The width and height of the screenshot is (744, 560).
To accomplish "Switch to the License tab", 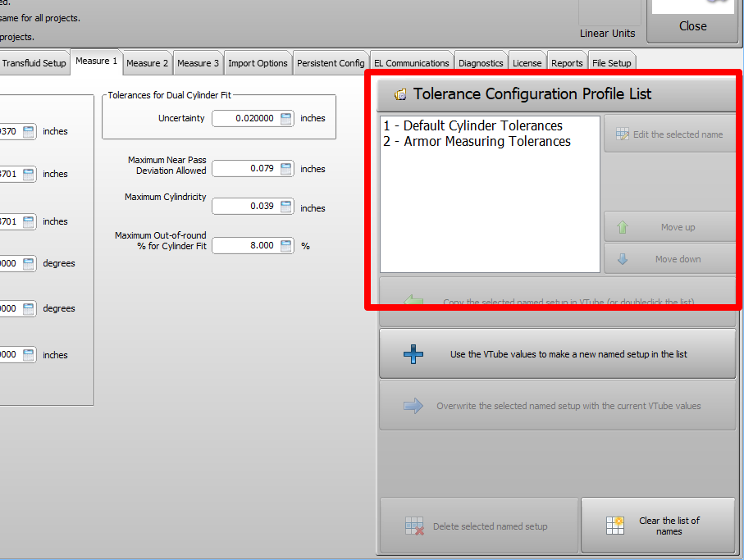I will coord(527,63).
